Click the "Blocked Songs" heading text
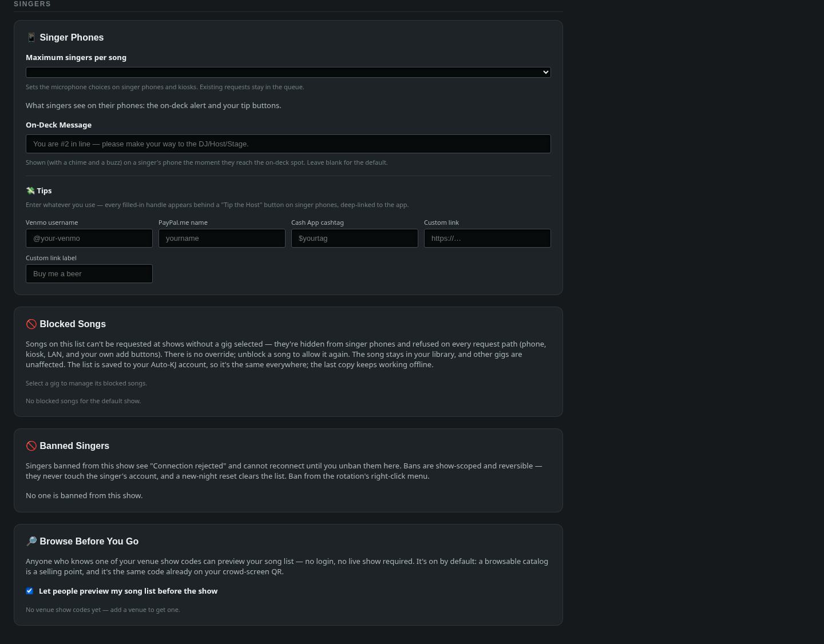 (x=73, y=324)
